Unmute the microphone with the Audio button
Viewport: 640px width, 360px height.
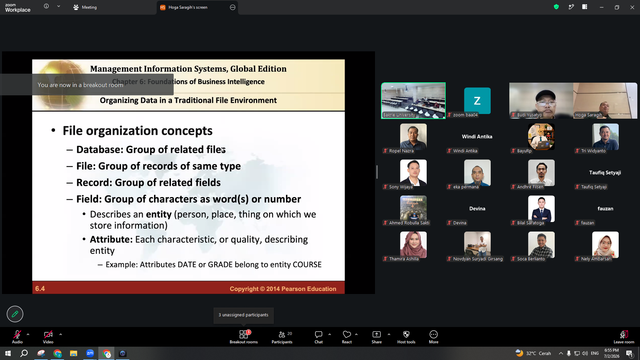[17, 337]
